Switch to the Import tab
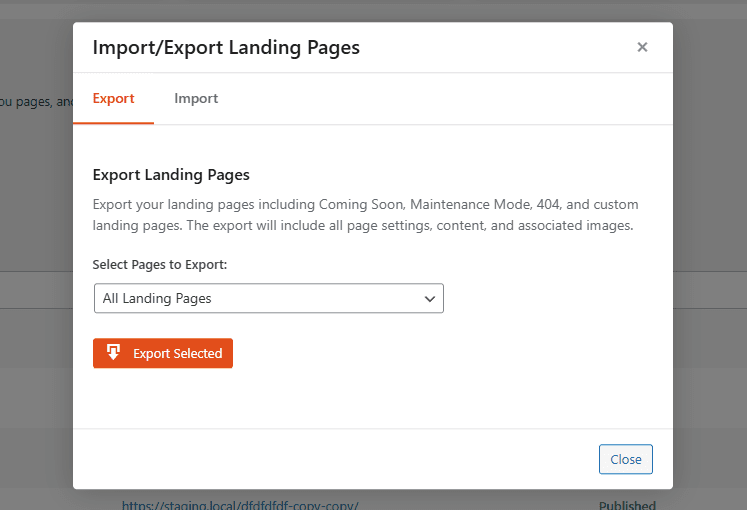The image size is (747, 510). (196, 98)
